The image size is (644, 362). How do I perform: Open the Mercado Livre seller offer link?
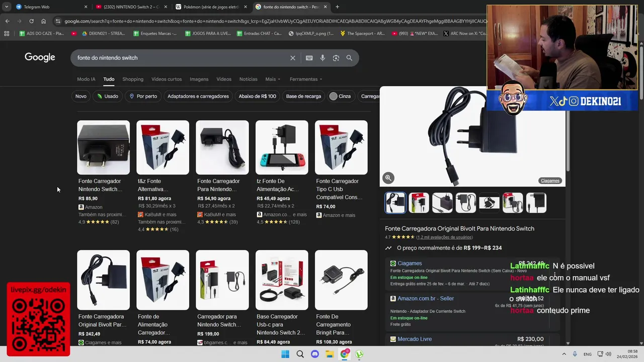415,339
